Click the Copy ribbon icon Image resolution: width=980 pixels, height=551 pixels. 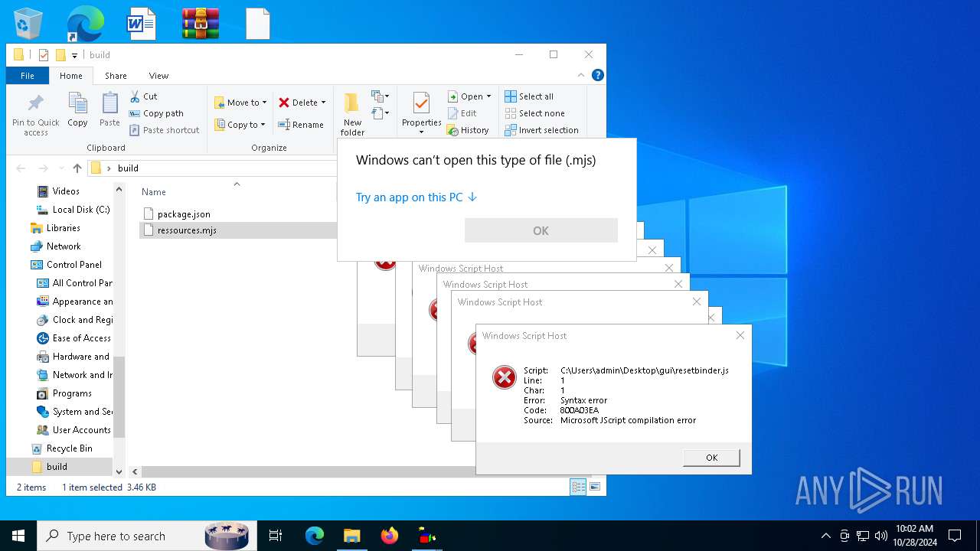77,109
